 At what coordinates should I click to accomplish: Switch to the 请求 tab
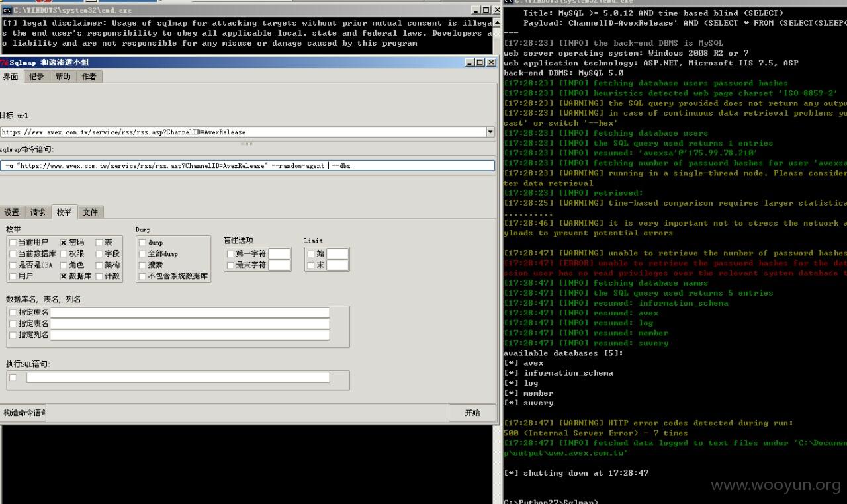tap(38, 212)
